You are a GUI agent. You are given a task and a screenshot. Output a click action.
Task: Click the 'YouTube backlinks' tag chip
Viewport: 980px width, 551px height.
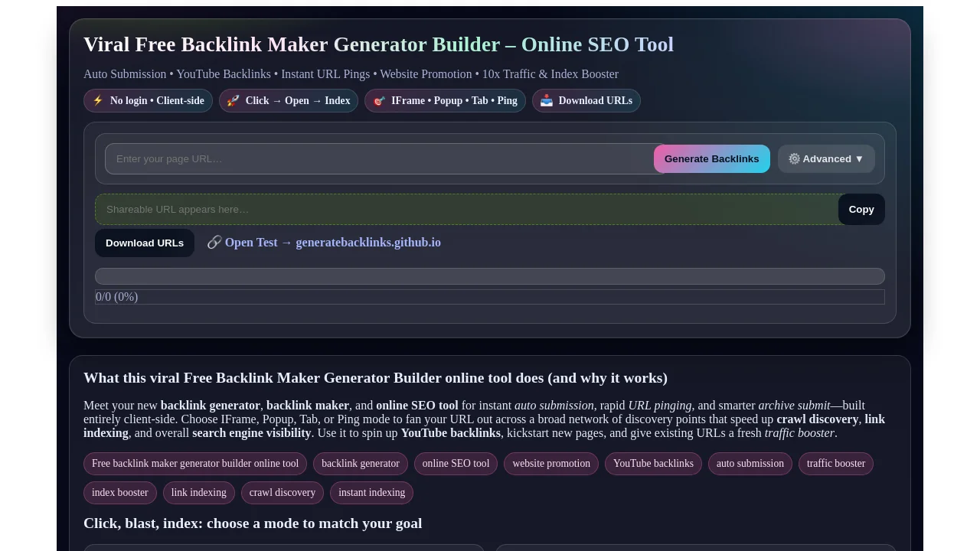tap(653, 464)
